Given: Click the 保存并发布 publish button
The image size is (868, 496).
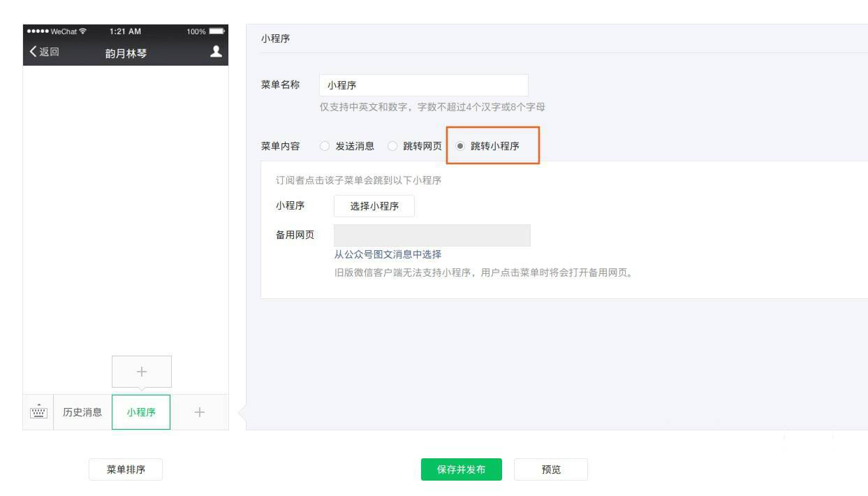Looking at the screenshot, I should (x=460, y=469).
